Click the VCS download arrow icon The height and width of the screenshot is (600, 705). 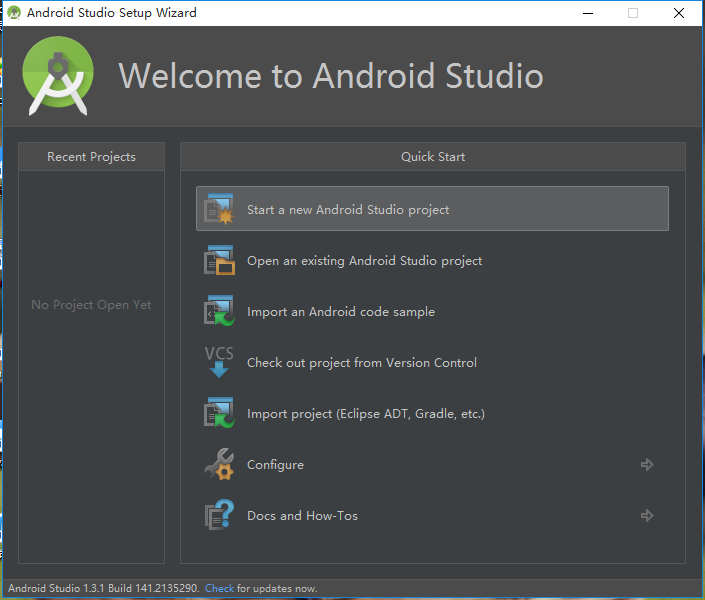point(219,362)
